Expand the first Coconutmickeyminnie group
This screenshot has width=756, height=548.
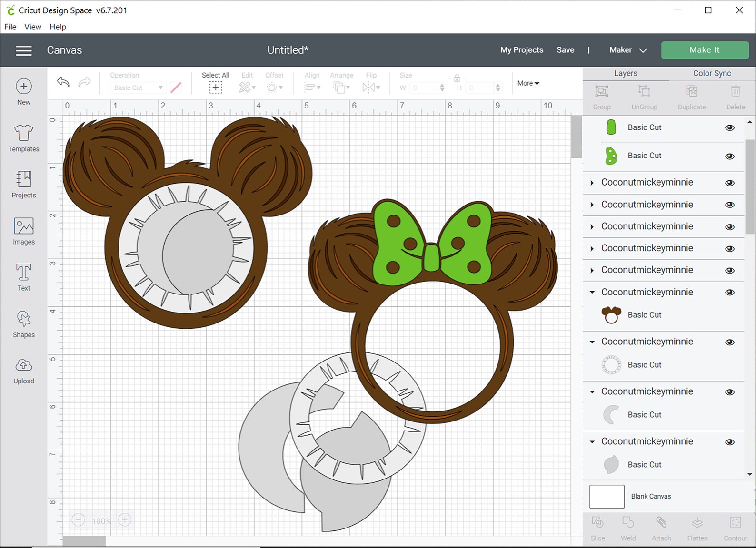pos(592,183)
